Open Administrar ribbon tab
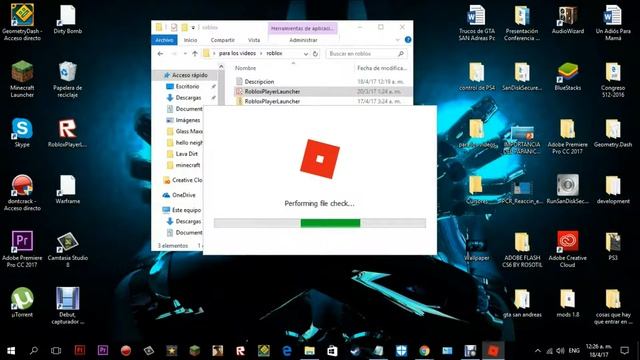This screenshot has width=640, height=360. click(303, 40)
